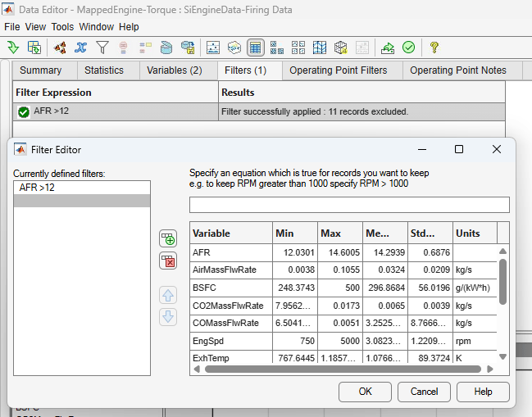
Task: Click the Max column header
Action: pyautogui.click(x=340, y=233)
